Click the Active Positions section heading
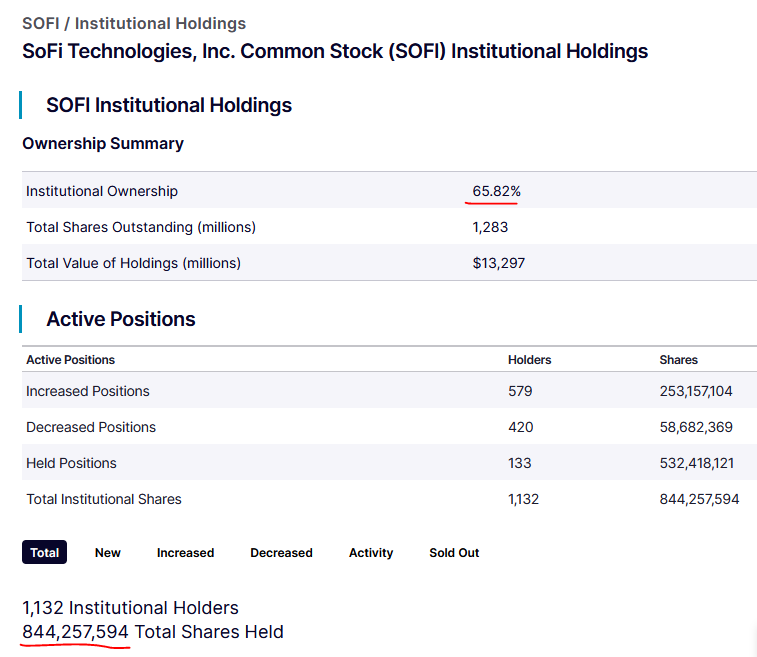The image size is (757, 657). coord(121,319)
